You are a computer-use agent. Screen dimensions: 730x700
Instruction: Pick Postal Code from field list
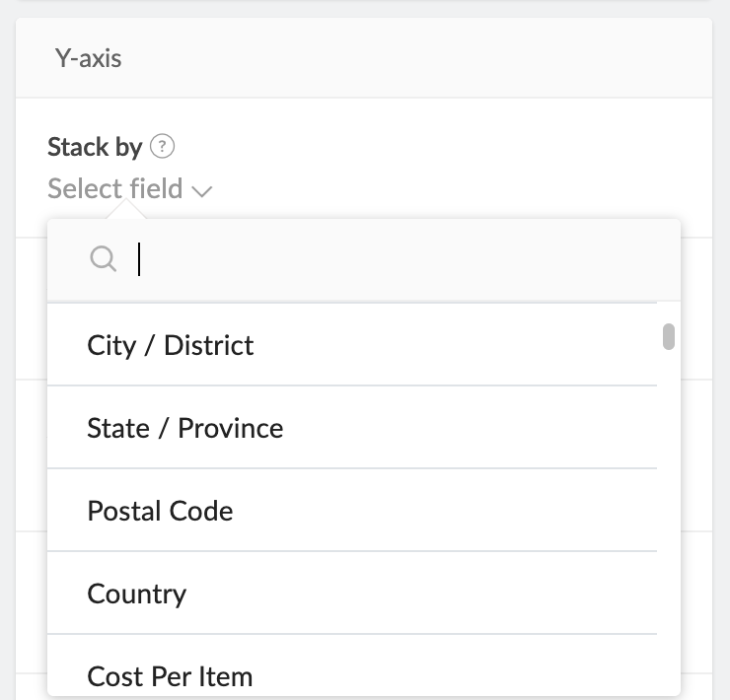[160, 511]
